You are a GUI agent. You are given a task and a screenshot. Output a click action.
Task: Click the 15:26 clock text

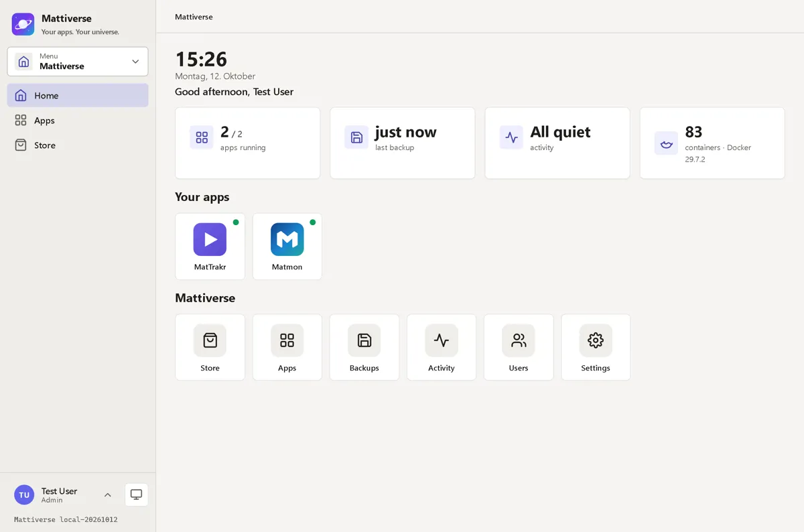201,59
